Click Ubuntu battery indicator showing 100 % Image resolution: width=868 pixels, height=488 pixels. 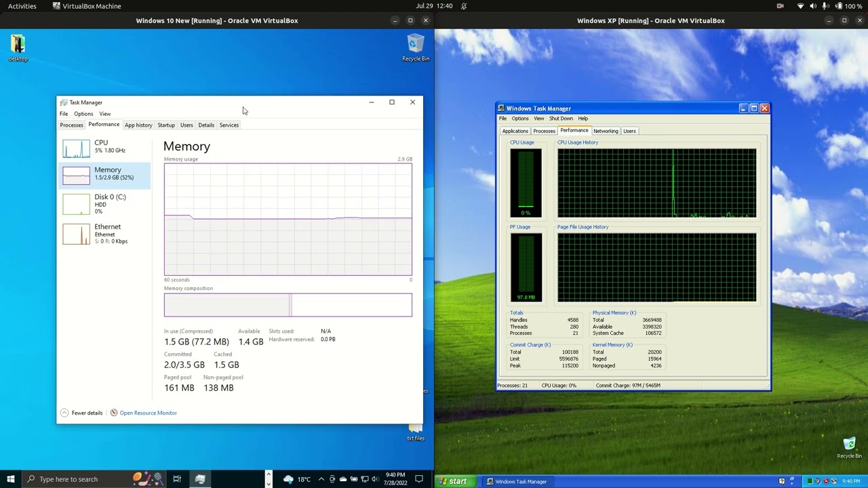tap(848, 6)
